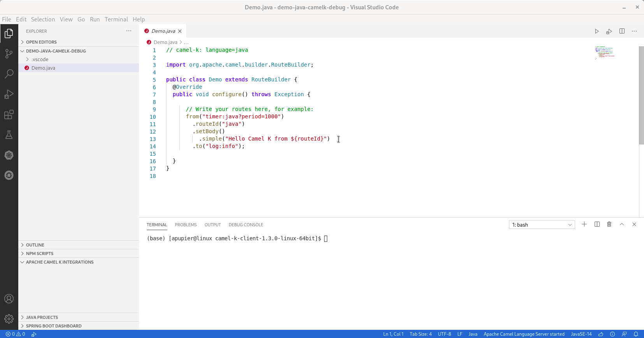Screen dimensions: 644x338
Task: Split the editor to the right
Action: tap(622, 31)
